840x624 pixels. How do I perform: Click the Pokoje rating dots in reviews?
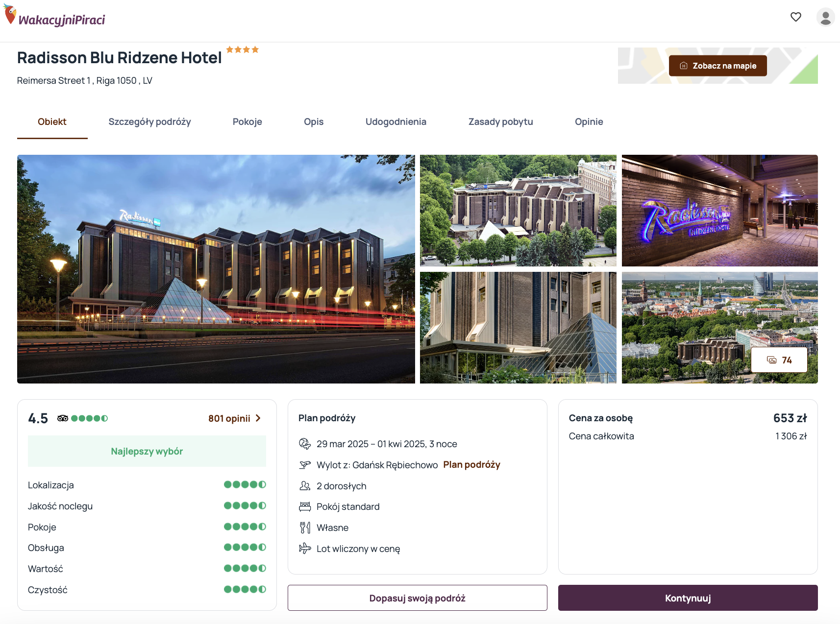[x=245, y=527]
